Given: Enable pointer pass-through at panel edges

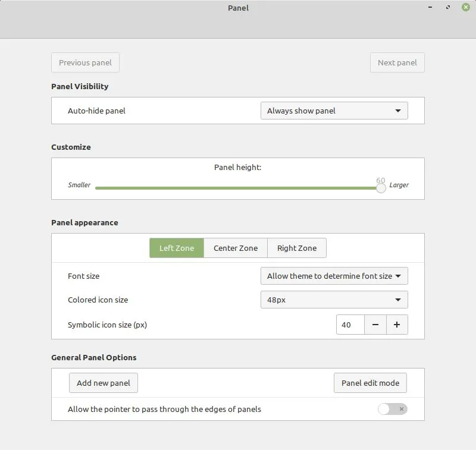Looking at the screenshot, I should coord(392,409).
